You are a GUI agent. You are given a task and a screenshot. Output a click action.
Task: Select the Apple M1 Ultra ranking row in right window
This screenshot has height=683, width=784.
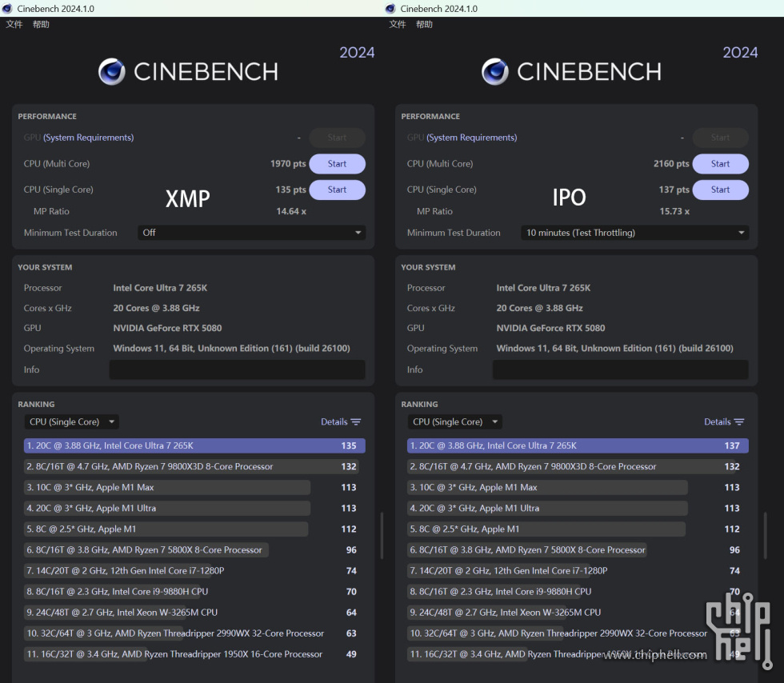(578, 508)
